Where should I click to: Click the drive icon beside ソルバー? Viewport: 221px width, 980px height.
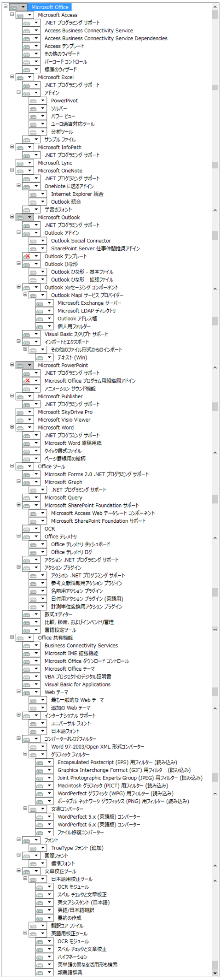click(34, 109)
